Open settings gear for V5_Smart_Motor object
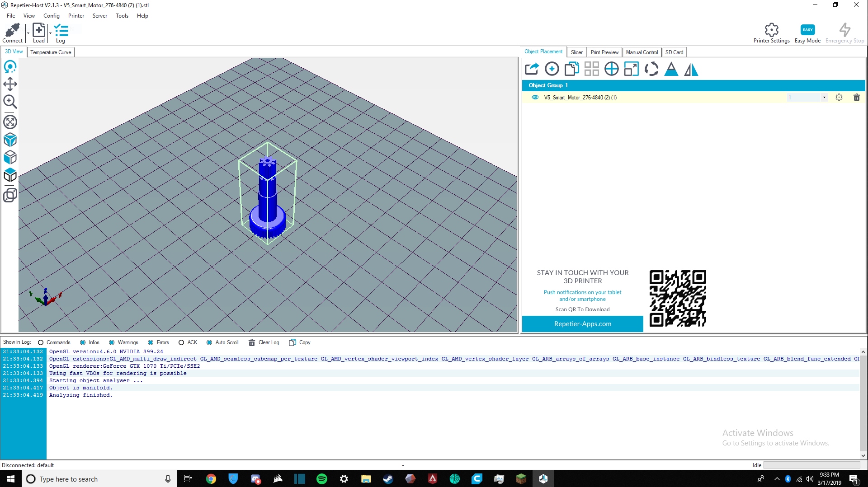 click(839, 97)
